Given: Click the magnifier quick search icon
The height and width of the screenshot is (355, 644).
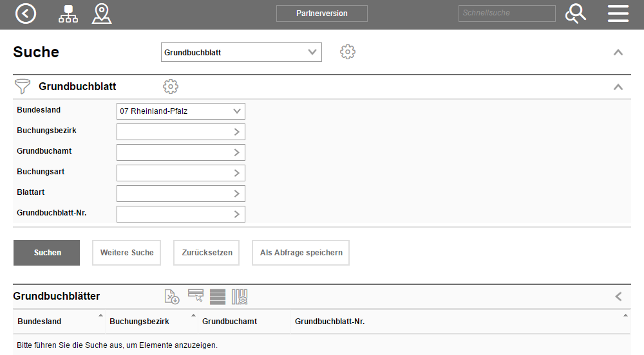Looking at the screenshot, I should tap(575, 14).
